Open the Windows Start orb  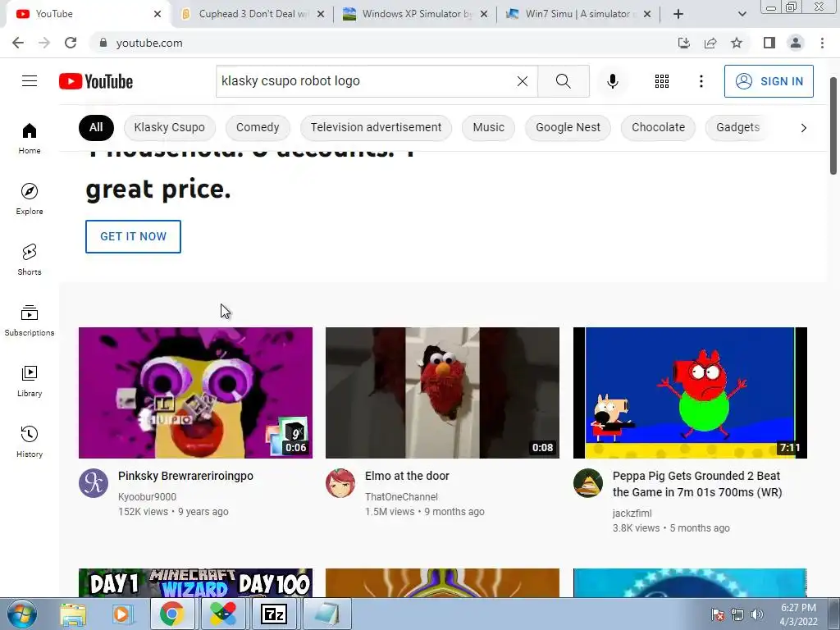click(21, 614)
